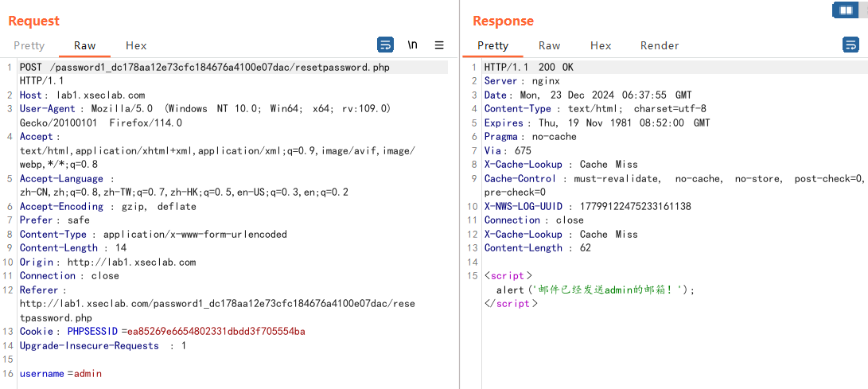Select the Raw tab in Request panel
The image size is (868, 389).
[x=85, y=45]
